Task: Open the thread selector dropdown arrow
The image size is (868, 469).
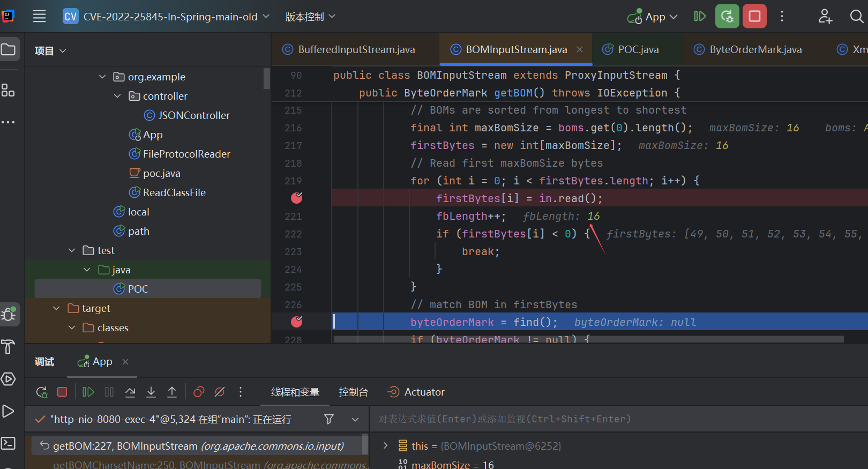Action: tap(355, 419)
